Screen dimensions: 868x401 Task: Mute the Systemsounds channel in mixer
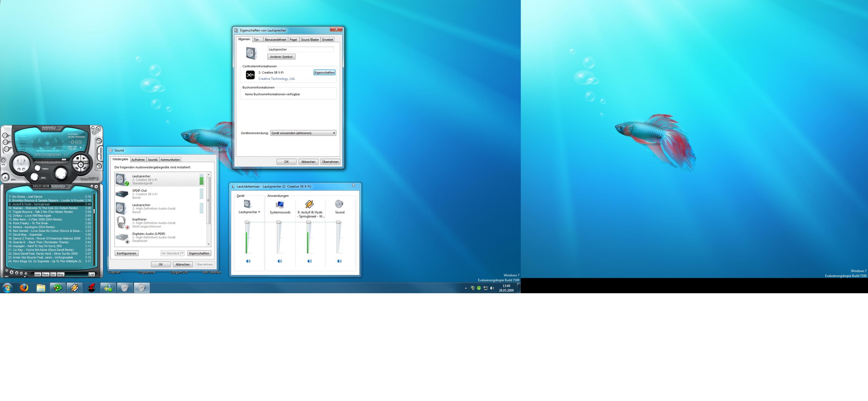coord(280,261)
